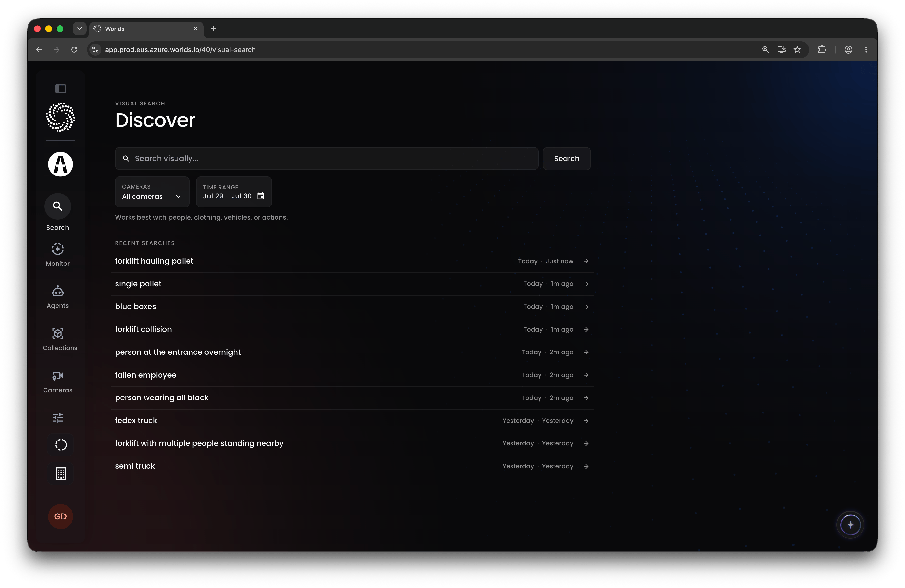Open arrow for semi truck search
Image resolution: width=905 pixels, height=588 pixels.
(x=586, y=466)
